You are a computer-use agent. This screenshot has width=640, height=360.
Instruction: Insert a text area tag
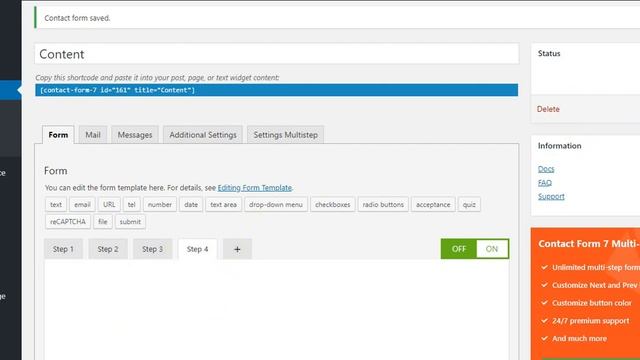click(223, 204)
